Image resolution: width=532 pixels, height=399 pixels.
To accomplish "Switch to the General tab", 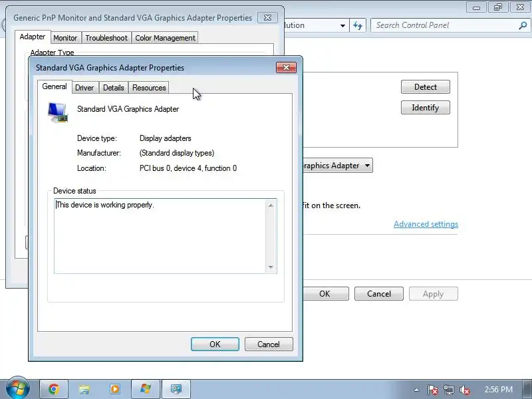I will [x=55, y=86].
